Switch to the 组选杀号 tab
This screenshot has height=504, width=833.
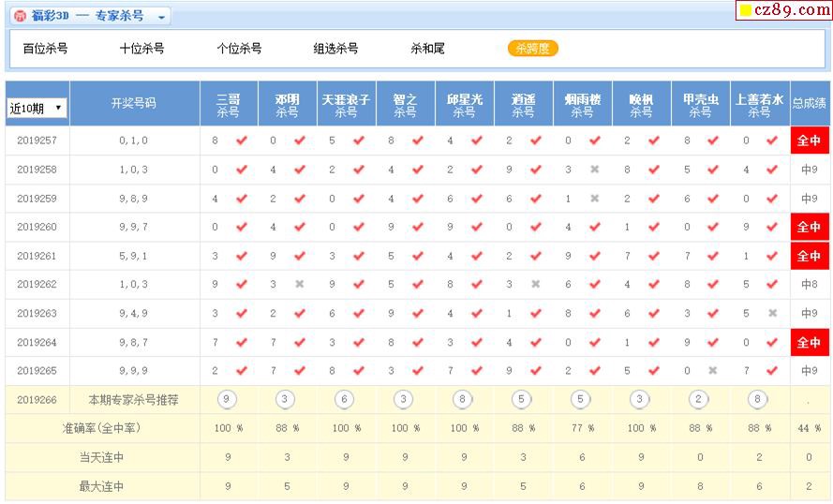[335, 49]
